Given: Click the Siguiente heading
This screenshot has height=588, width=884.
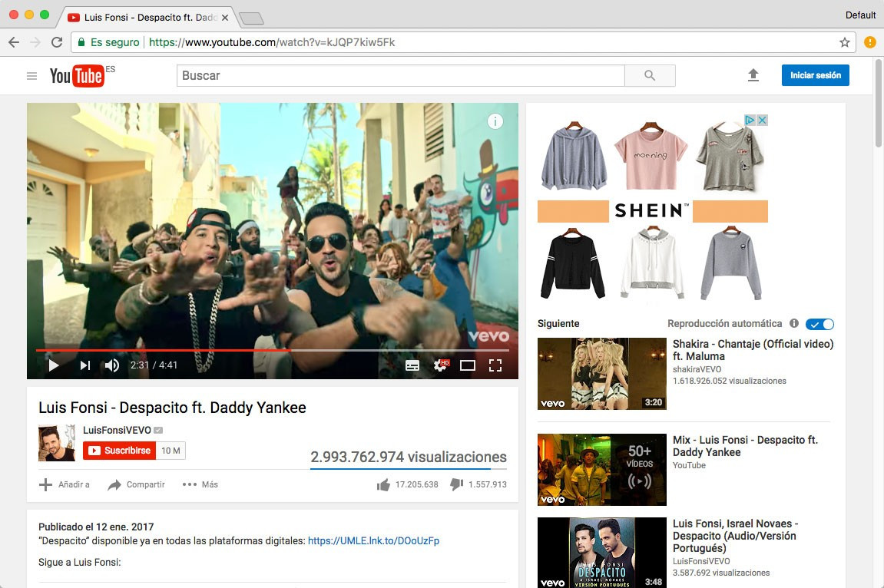Looking at the screenshot, I should coord(558,323).
